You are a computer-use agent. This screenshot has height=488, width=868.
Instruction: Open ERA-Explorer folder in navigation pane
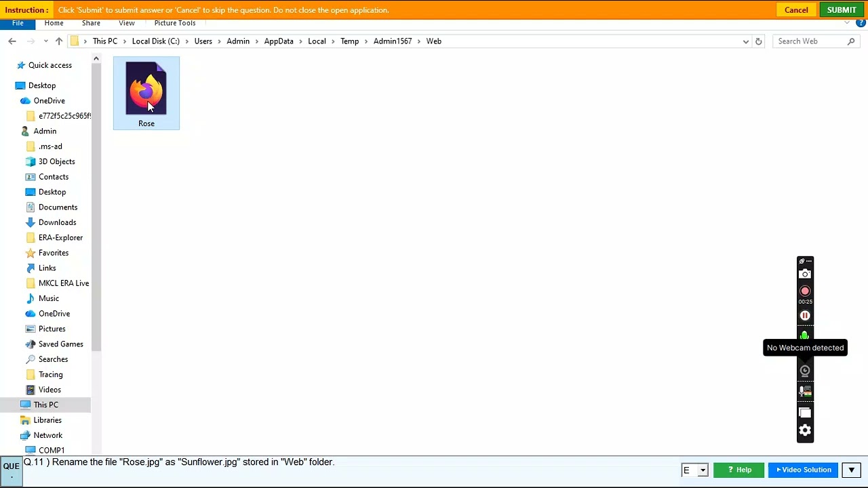pyautogui.click(x=60, y=238)
